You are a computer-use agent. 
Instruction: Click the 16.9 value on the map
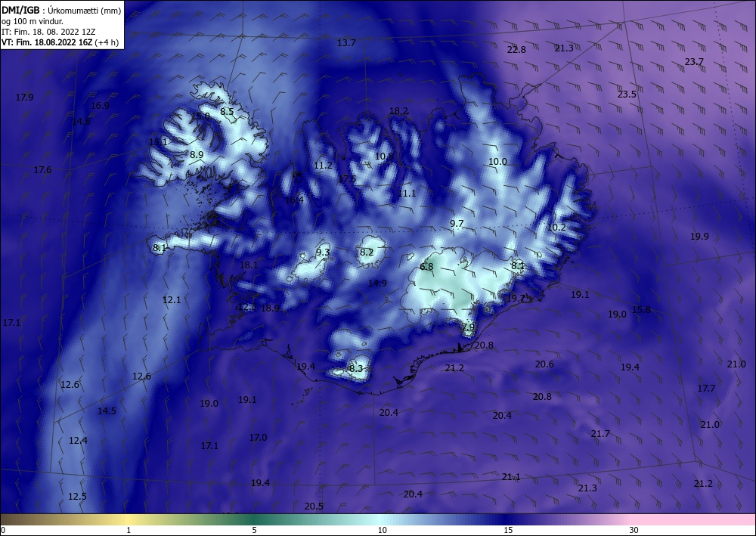pos(100,106)
